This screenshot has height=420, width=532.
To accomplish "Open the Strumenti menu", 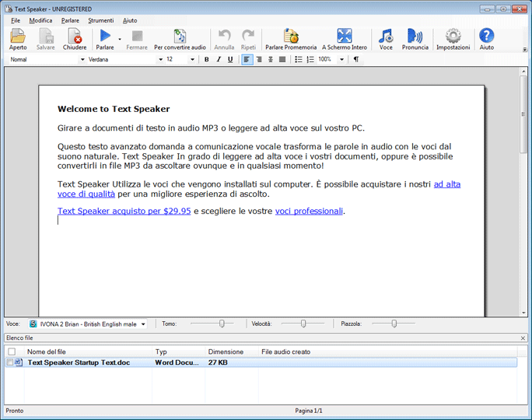I will 100,20.
